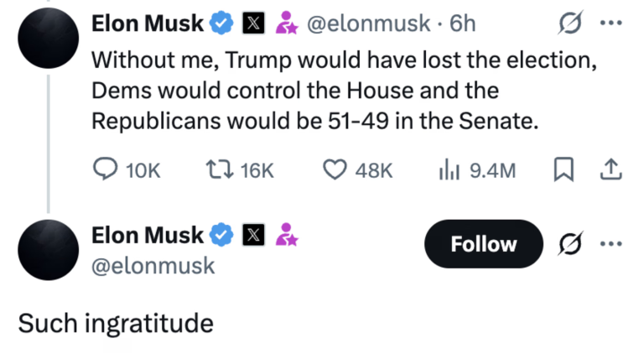Repost the tweet with 16K reposts
This screenshot has height=359, width=644.
pos(215,170)
